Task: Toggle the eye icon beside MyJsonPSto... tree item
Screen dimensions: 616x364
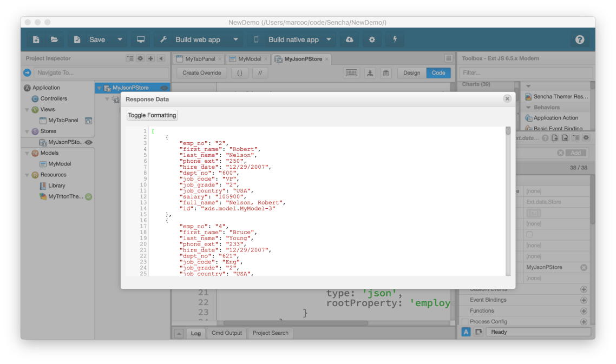Action: [89, 142]
